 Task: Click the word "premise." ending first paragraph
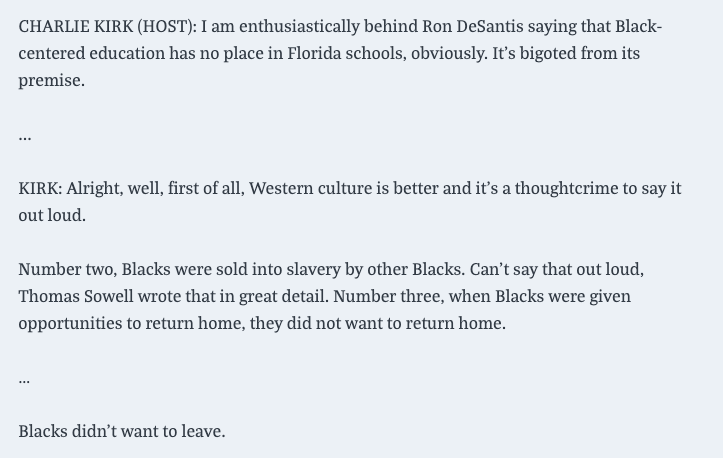51,80
